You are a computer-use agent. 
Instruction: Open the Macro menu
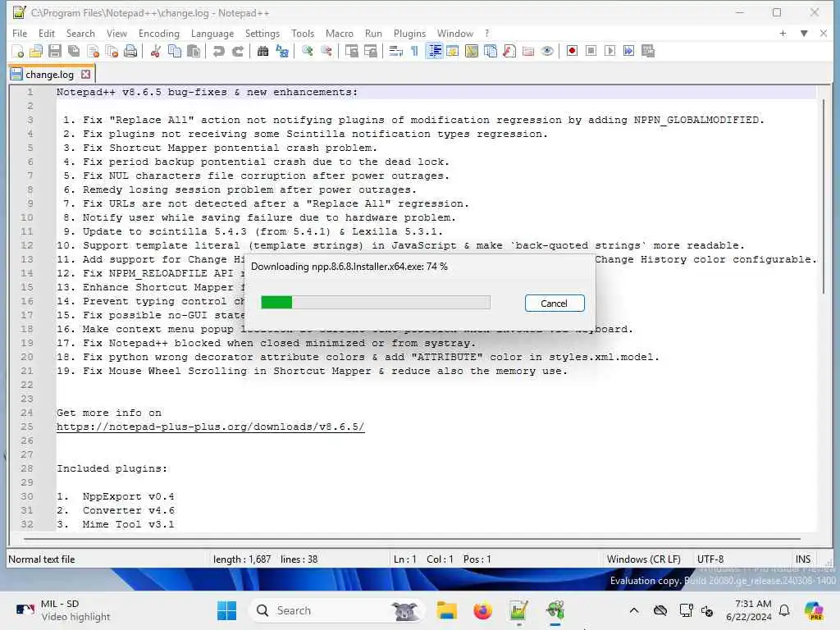pos(340,33)
